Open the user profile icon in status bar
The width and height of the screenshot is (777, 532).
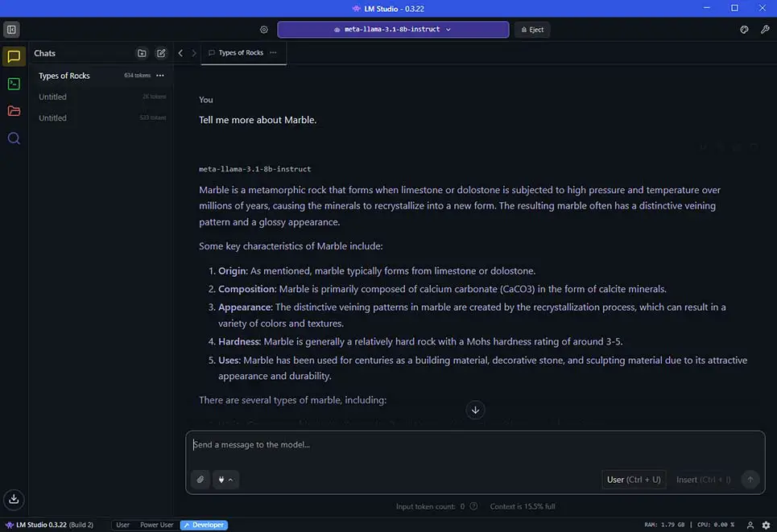click(750, 525)
